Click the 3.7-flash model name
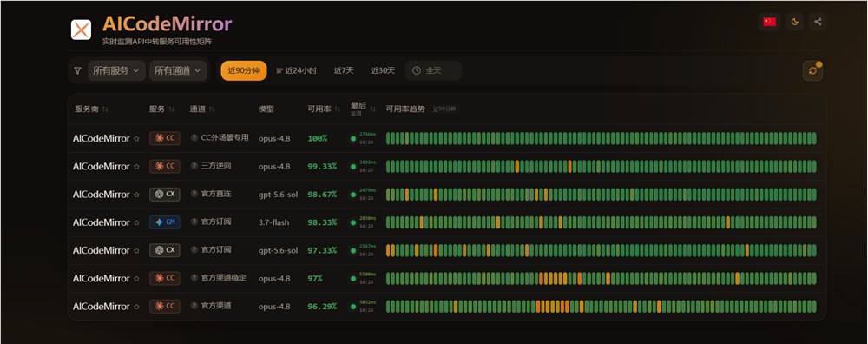Image resolution: width=868 pixels, height=344 pixels. pos(273,222)
